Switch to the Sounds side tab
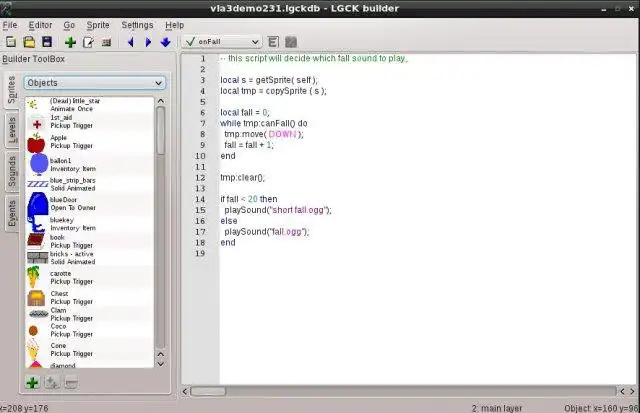The height and width of the screenshot is (413, 640). pos(12,171)
